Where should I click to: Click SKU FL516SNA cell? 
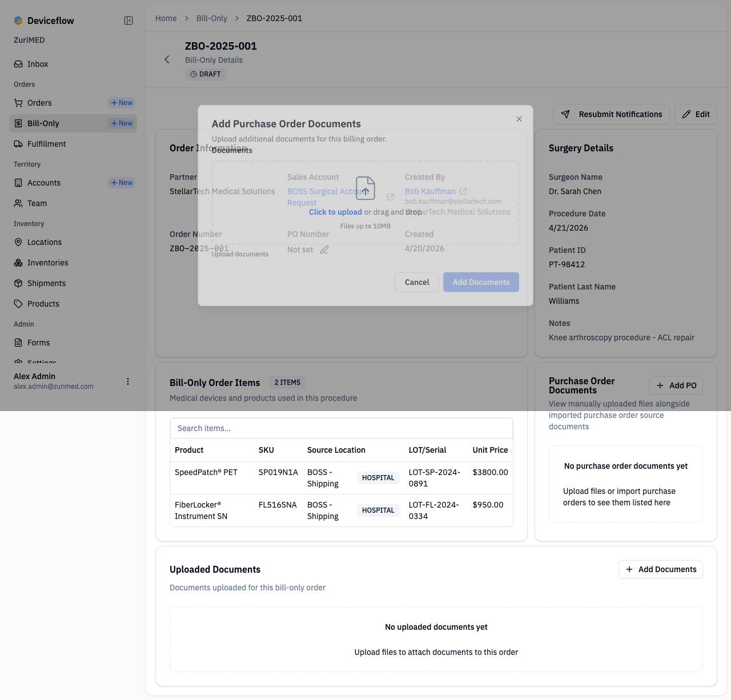[278, 505]
